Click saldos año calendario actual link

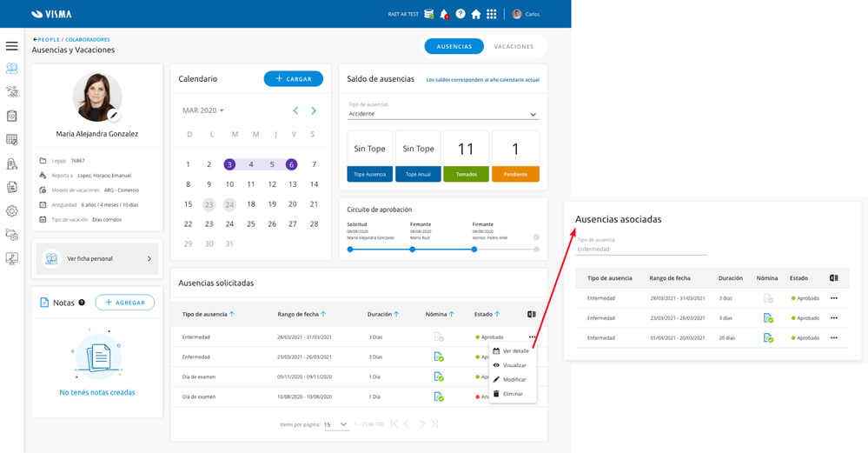[x=483, y=80]
